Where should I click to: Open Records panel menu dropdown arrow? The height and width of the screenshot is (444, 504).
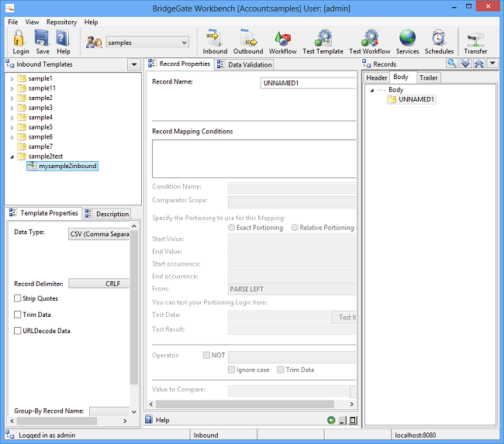coord(492,64)
